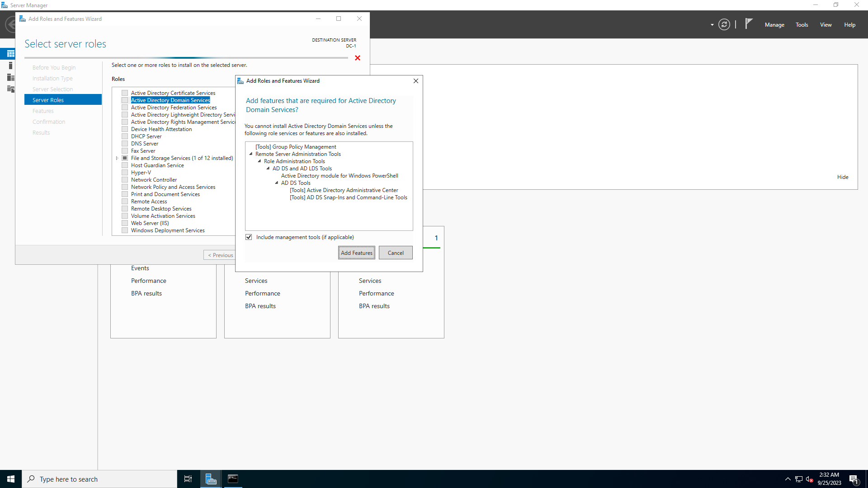Click the taskbar search box

pyautogui.click(x=99, y=479)
